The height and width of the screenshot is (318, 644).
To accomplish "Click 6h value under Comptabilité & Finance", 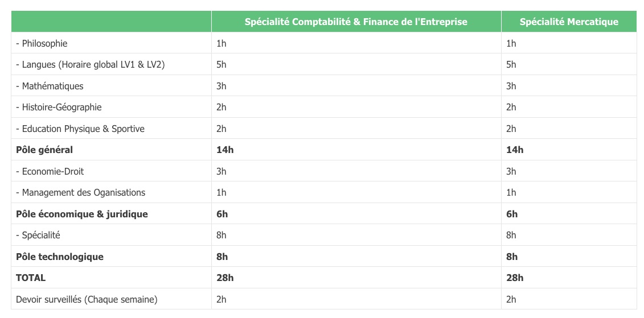I will click(x=222, y=214).
